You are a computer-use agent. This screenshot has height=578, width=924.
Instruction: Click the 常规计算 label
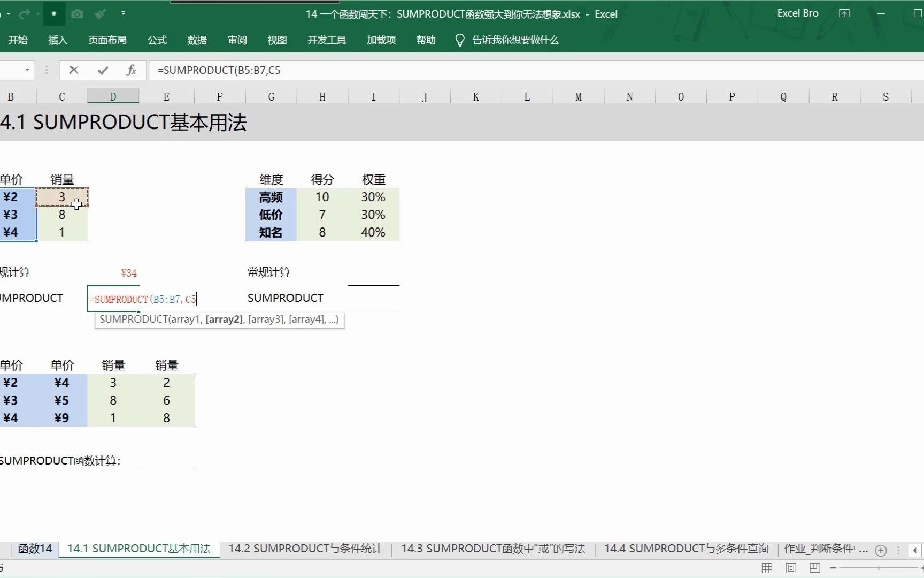269,272
